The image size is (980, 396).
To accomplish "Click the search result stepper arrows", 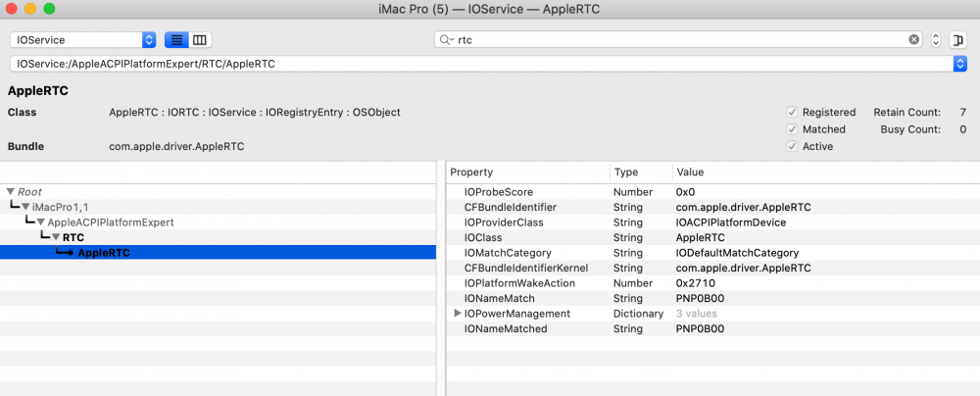I will [936, 40].
